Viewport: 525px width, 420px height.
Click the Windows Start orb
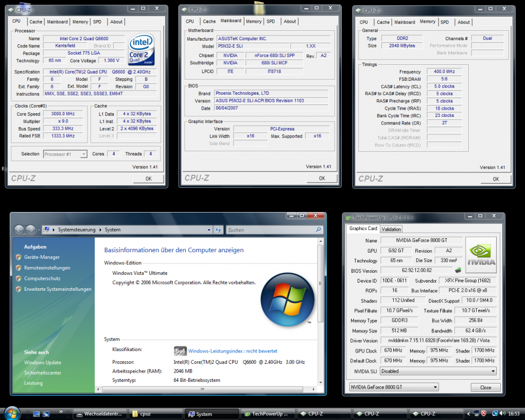pos(12,413)
